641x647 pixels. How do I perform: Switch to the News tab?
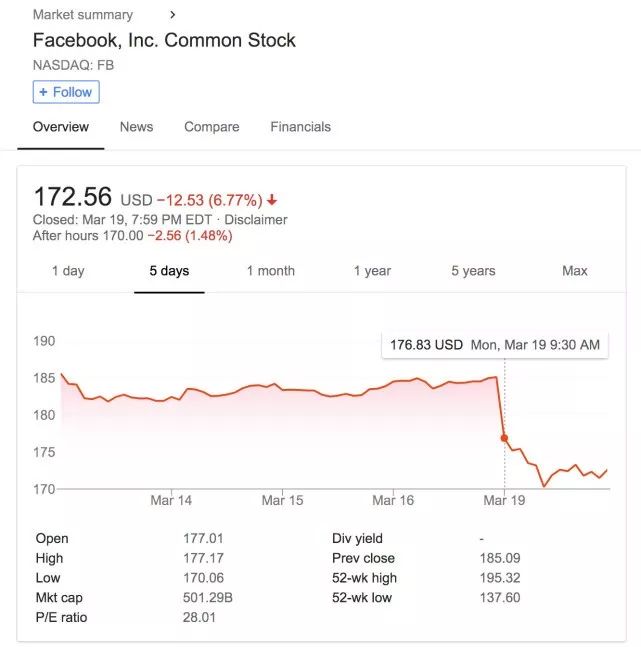[x=136, y=127]
